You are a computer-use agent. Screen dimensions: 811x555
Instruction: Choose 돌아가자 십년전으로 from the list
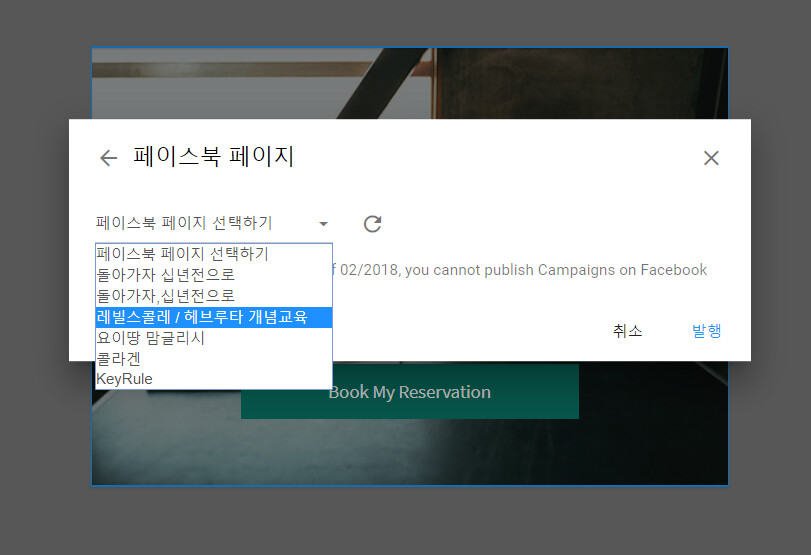point(214,275)
